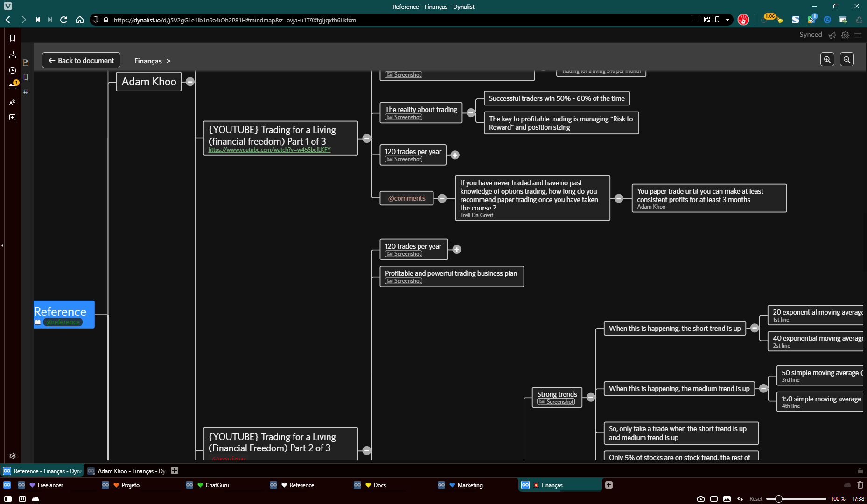Collapse the Adam Khoo node
This screenshot has height=504, width=867.
pos(190,82)
